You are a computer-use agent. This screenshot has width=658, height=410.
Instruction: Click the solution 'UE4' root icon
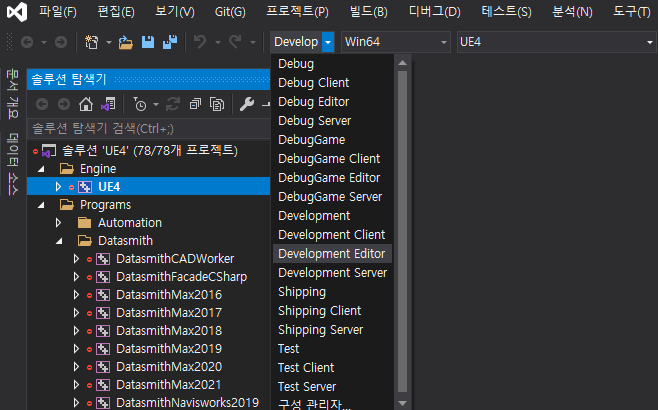point(49,151)
